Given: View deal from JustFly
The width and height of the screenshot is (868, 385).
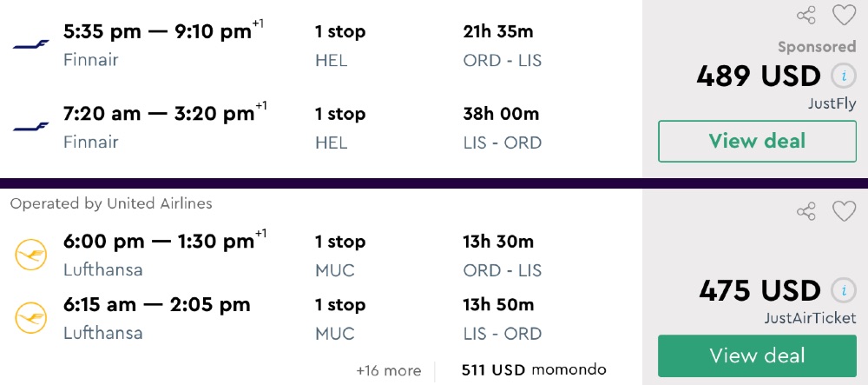Looking at the screenshot, I should click(757, 141).
